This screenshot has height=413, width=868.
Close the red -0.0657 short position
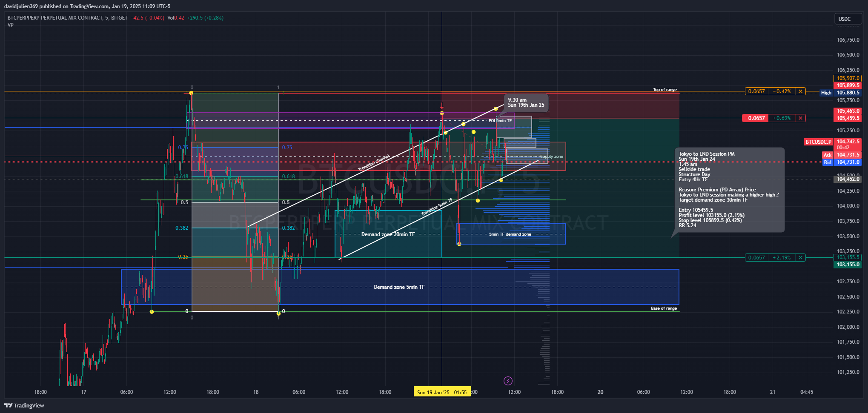tap(800, 118)
